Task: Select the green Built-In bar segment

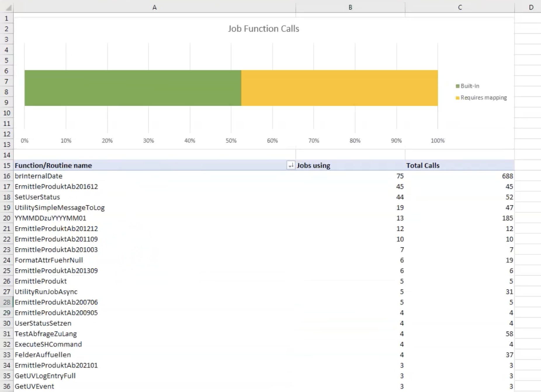Action: pyautogui.click(x=133, y=88)
